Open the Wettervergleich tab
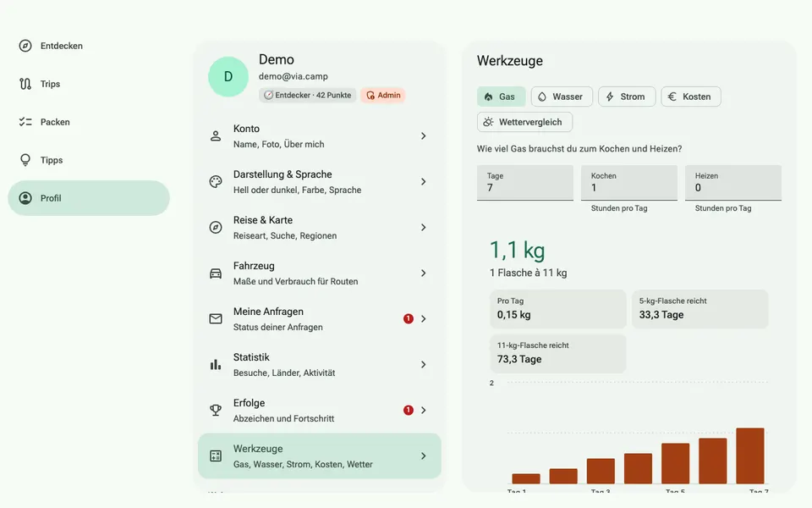The width and height of the screenshot is (812, 508). (x=524, y=122)
